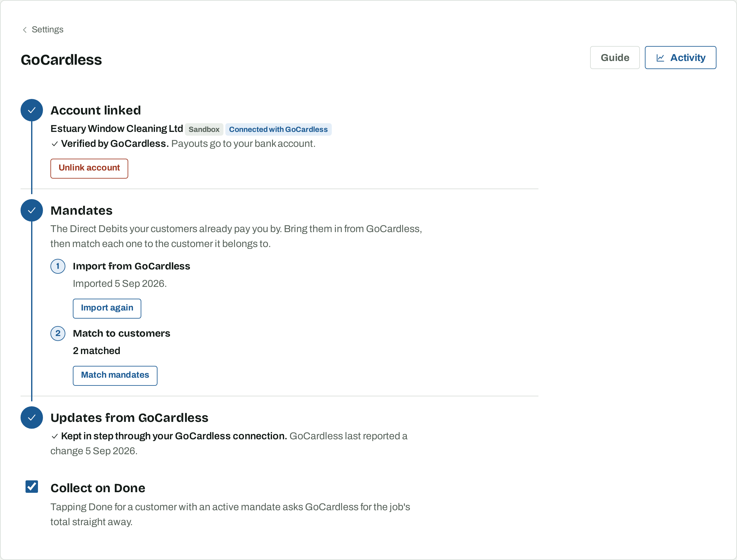The image size is (737, 560).
Task: Click Updates from GoCardless heading
Action: tap(129, 418)
